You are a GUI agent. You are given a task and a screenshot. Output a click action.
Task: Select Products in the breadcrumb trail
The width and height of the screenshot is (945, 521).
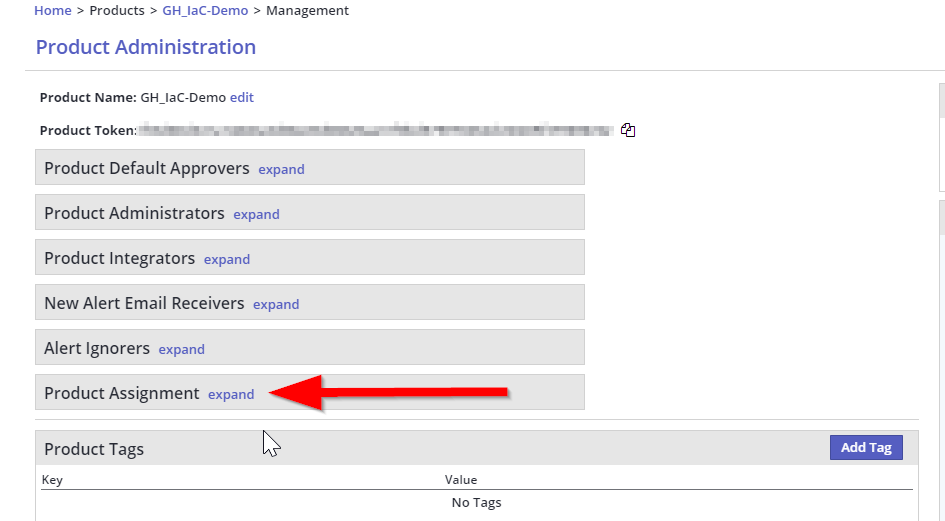117,11
